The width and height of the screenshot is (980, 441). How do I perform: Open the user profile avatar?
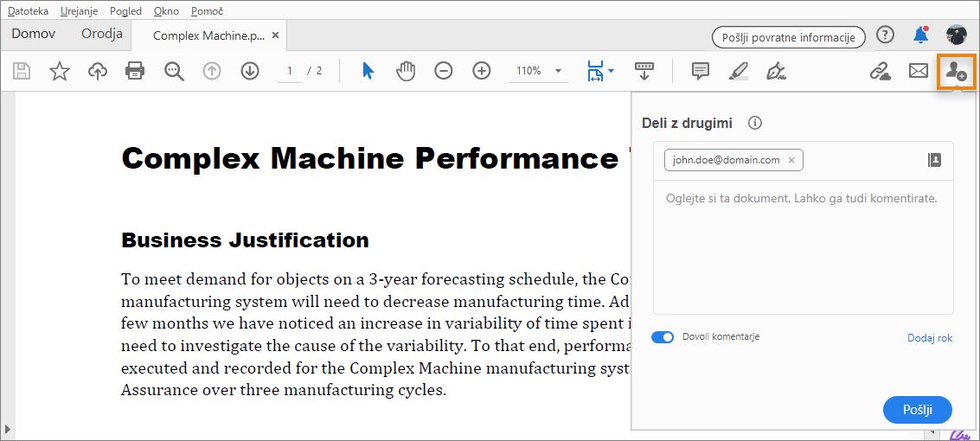[957, 35]
